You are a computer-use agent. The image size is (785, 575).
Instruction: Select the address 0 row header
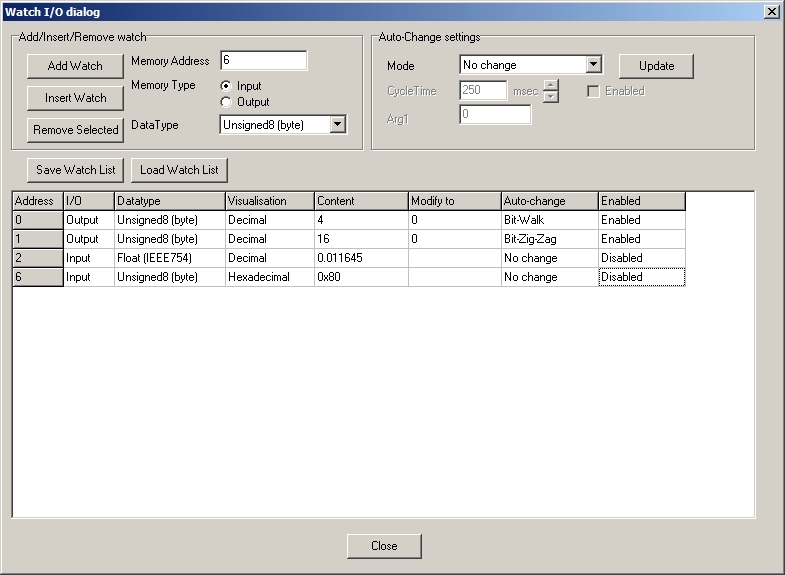point(37,220)
